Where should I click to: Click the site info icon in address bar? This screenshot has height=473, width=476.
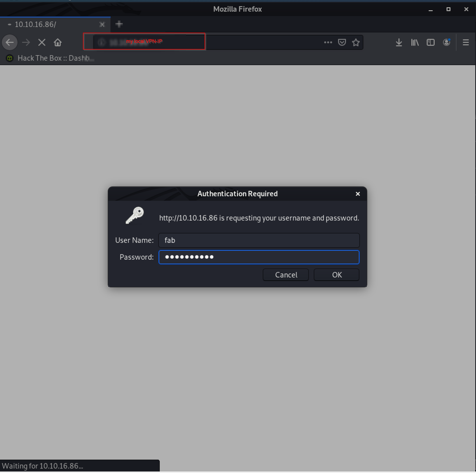click(x=101, y=43)
